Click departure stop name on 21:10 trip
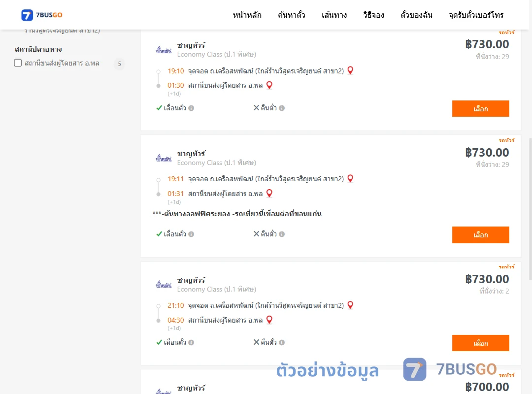Screen dimensions: 532x394 (266, 305)
